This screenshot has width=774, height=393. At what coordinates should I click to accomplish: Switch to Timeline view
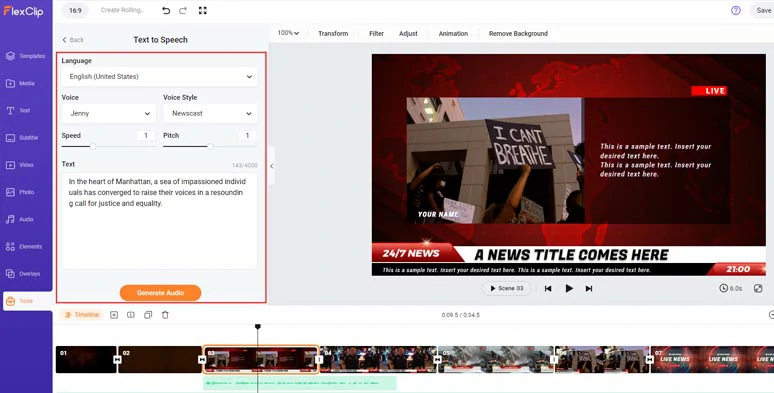coord(82,314)
